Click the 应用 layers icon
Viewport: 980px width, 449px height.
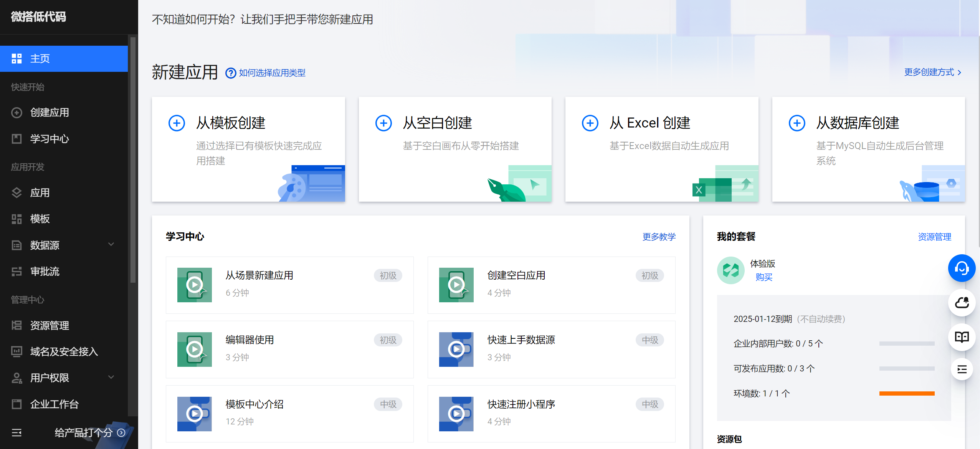coord(17,192)
